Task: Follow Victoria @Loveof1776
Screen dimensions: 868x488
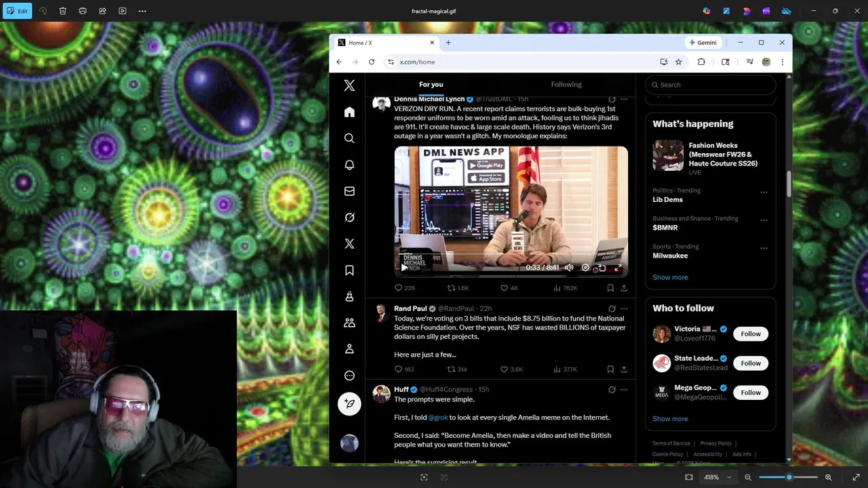Action: click(x=751, y=333)
